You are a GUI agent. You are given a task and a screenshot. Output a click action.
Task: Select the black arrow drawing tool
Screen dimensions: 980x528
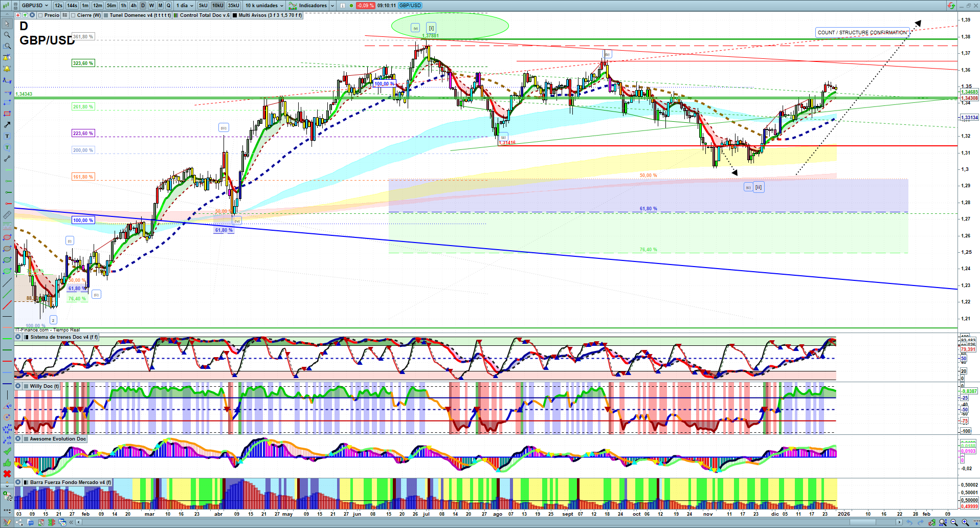(x=7, y=125)
